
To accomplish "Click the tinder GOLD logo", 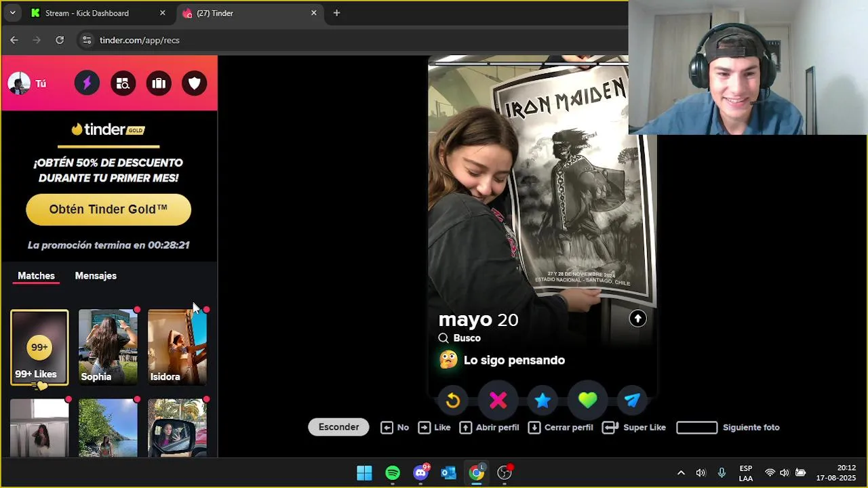I will [108, 129].
